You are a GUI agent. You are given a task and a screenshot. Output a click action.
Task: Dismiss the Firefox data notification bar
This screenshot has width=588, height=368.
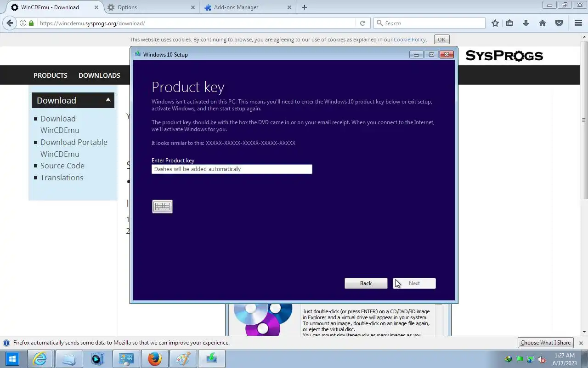click(x=581, y=343)
